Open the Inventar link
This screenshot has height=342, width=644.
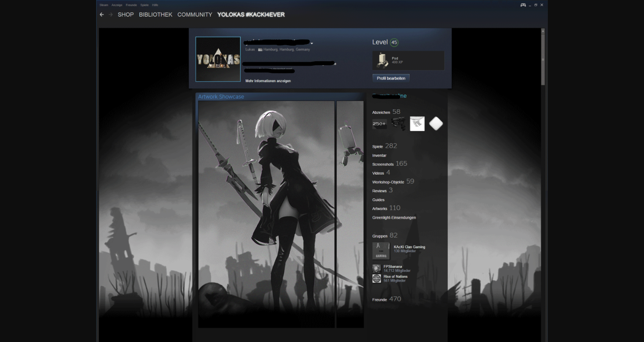(x=379, y=156)
